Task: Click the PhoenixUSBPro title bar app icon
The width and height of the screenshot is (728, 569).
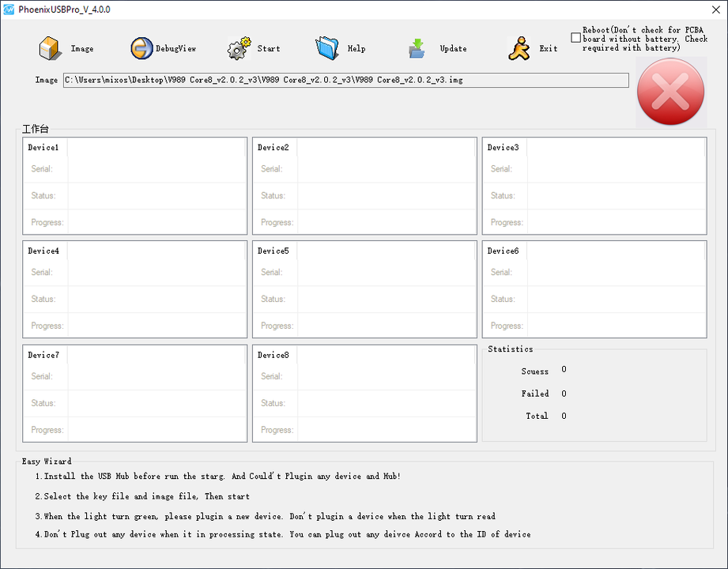Action: click(9, 9)
